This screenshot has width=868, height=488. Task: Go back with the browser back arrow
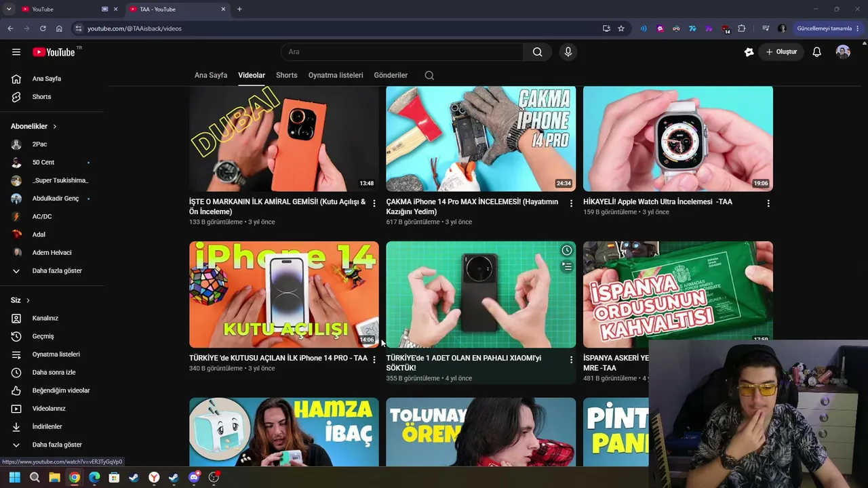click(x=10, y=28)
